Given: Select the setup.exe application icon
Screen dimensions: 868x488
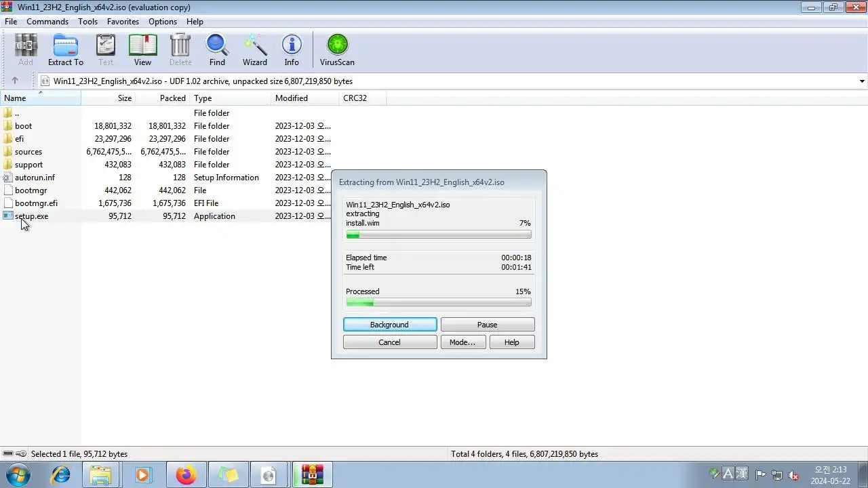Looking at the screenshot, I should tap(8, 216).
